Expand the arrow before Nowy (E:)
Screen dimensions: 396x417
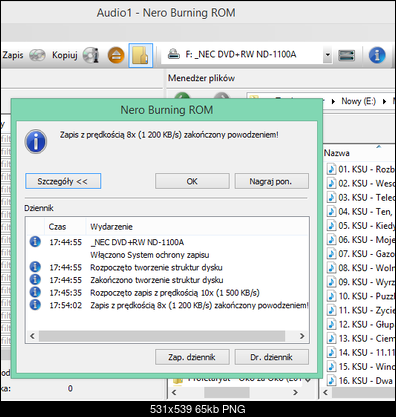[333, 101]
